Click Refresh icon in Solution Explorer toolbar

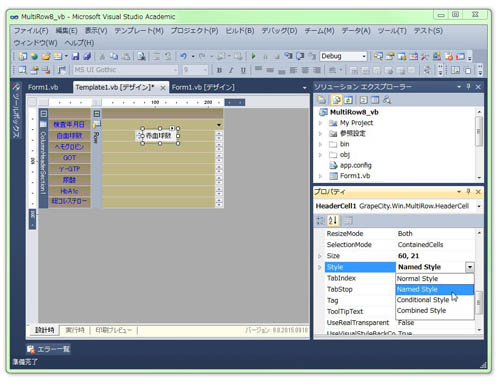(348, 100)
